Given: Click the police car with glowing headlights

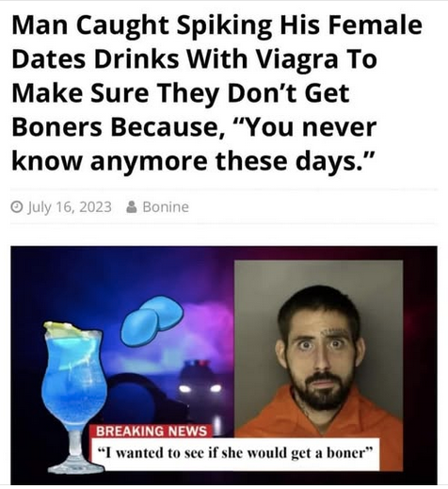Looking at the screenshot, I should click(x=200, y=381).
